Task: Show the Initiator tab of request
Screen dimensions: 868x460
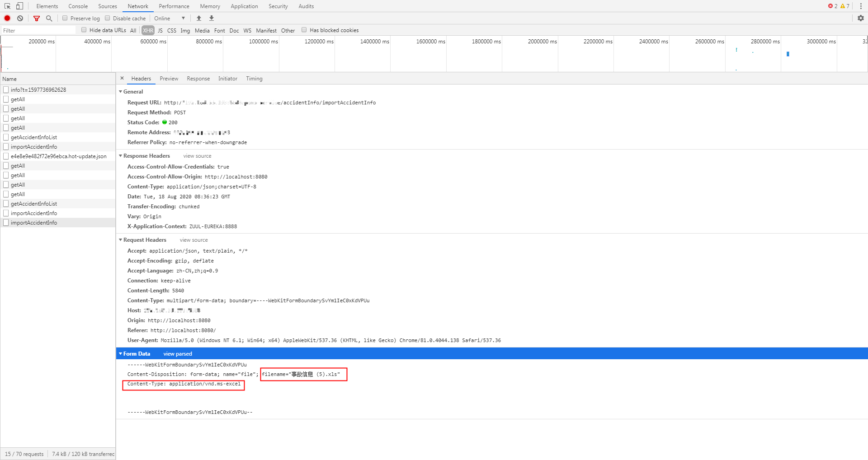Action: [x=228, y=78]
